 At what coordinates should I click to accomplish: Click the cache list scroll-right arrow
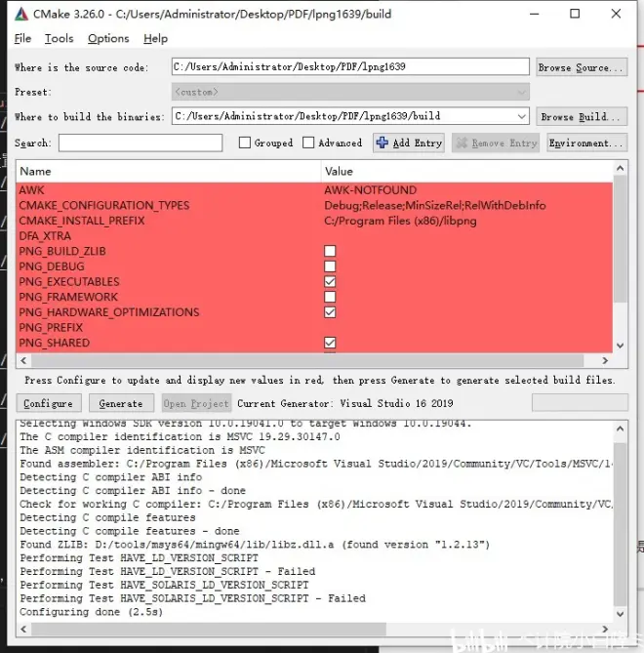605,360
